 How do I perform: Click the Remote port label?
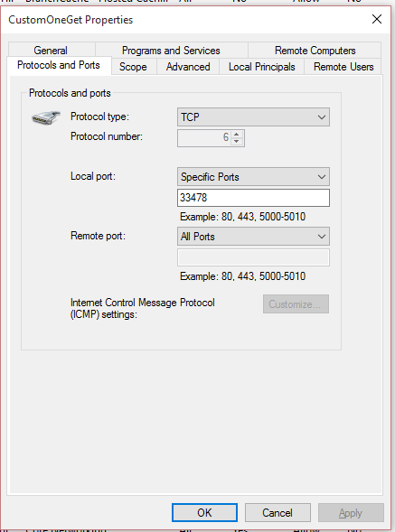click(98, 236)
